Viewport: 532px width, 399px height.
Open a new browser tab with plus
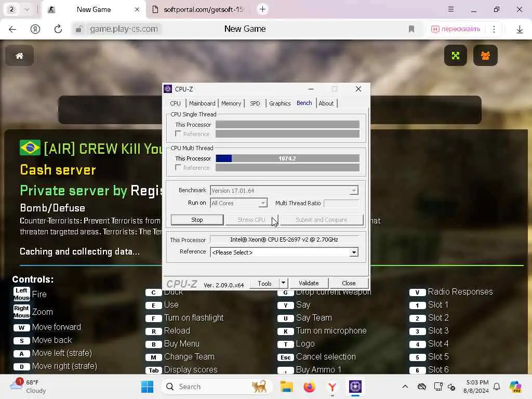click(262, 9)
